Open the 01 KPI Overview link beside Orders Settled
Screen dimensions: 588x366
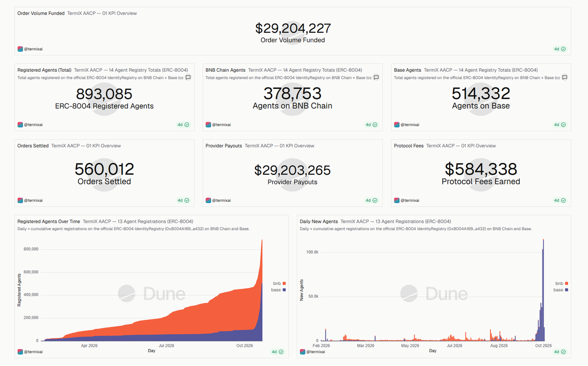[x=86, y=146]
